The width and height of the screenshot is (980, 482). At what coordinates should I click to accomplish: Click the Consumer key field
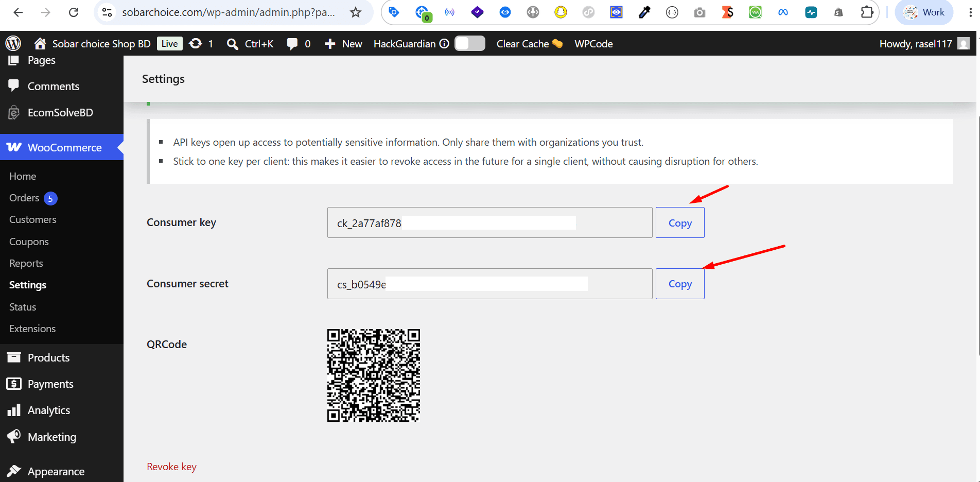click(489, 222)
